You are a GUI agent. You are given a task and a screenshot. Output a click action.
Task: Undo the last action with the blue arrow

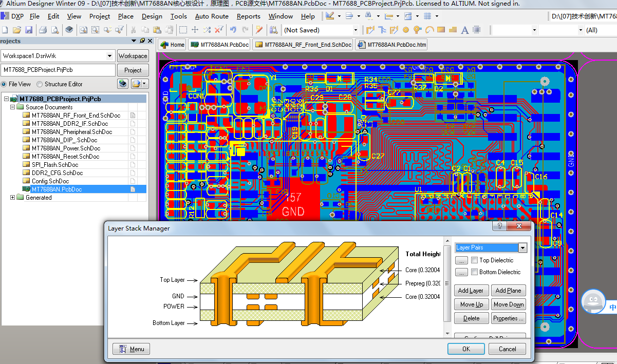[x=233, y=30]
